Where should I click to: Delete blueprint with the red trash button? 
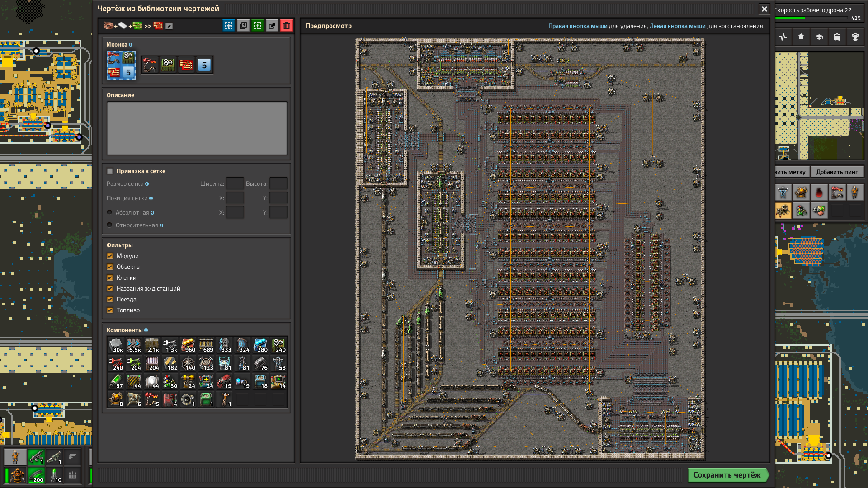click(x=287, y=26)
